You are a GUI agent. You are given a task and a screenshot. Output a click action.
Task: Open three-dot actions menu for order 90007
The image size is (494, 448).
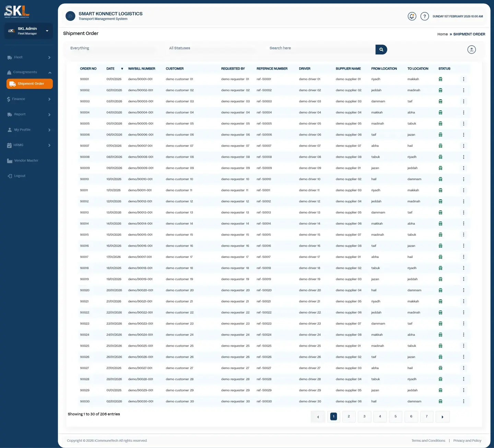pos(463,146)
